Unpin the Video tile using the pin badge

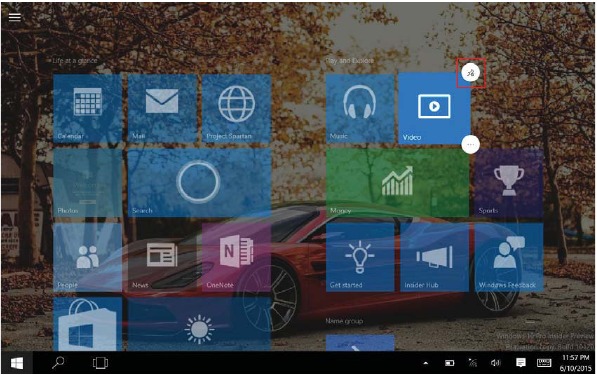click(471, 73)
